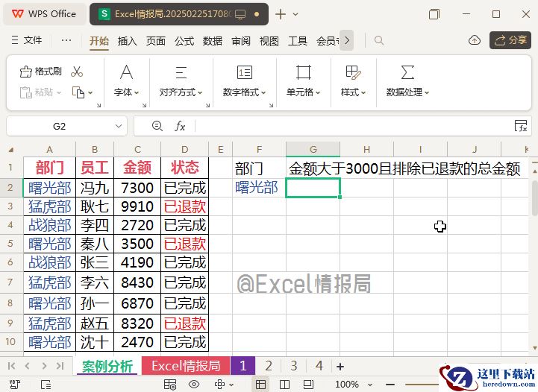Click the Cut scissors icon

[77, 72]
